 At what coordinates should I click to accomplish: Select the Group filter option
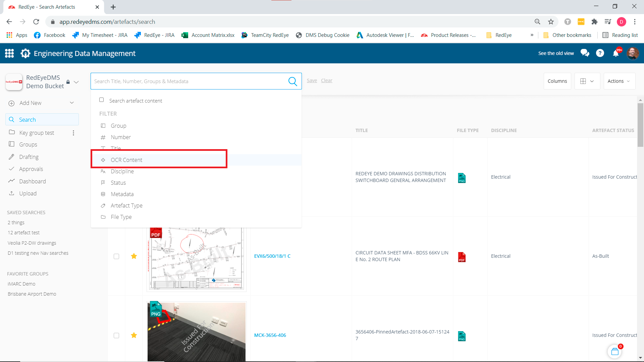coord(196,126)
